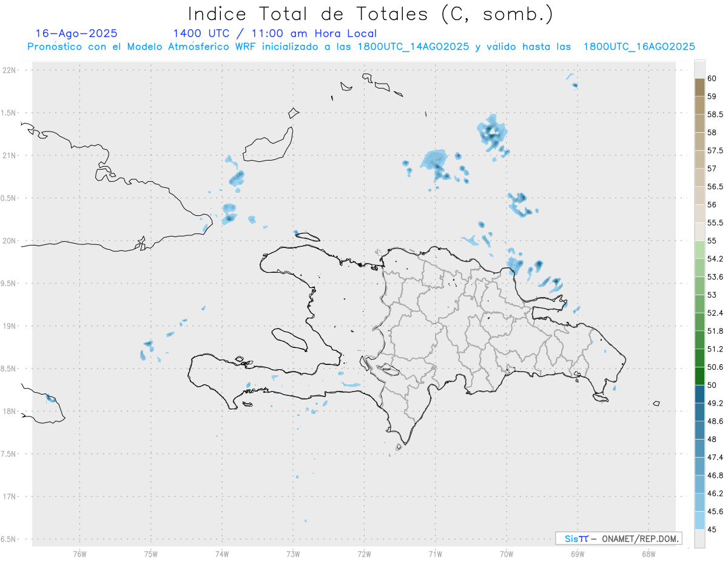Click the colorbar value 57.5
Image resolution: width=728 pixels, height=562 pixels.
coord(715,150)
